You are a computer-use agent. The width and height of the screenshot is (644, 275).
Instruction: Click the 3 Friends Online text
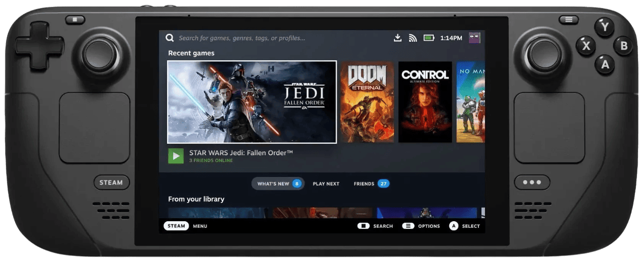tap(211, 160)
